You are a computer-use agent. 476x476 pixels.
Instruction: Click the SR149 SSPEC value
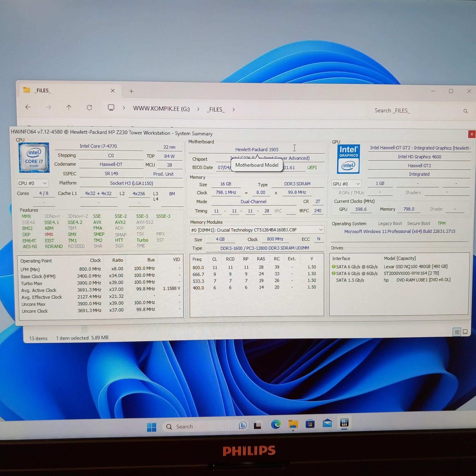(111, 174)
